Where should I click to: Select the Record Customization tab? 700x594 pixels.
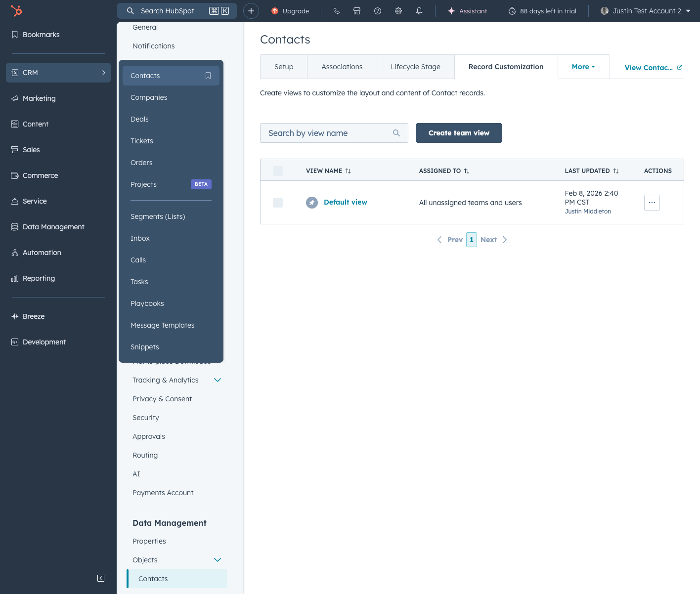[x=506, y=67]
